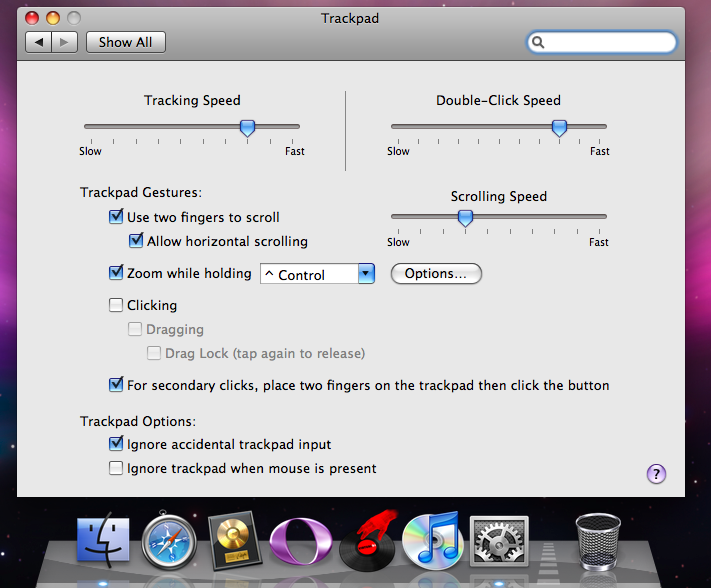Click the Trackpad Gestures: label
This screenshot has height=588, width=711.
pyautogui.click(x=141, y=193)
